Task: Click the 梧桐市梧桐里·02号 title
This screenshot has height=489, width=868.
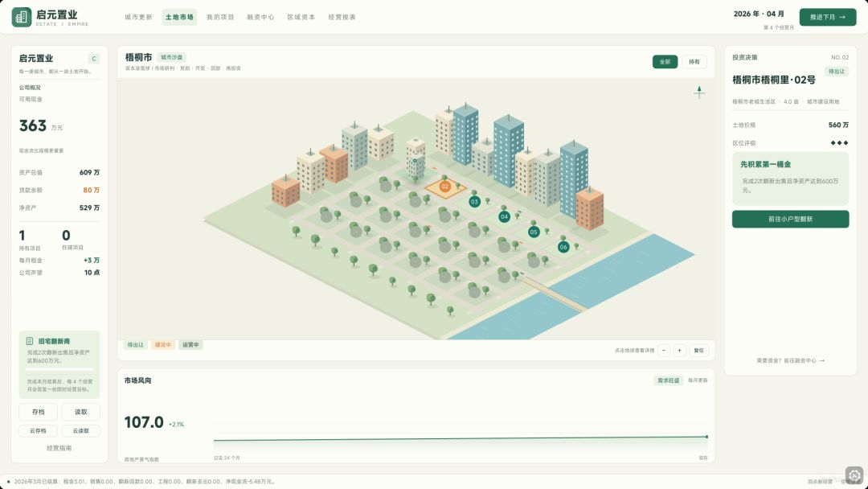Action: pos(774,80)
